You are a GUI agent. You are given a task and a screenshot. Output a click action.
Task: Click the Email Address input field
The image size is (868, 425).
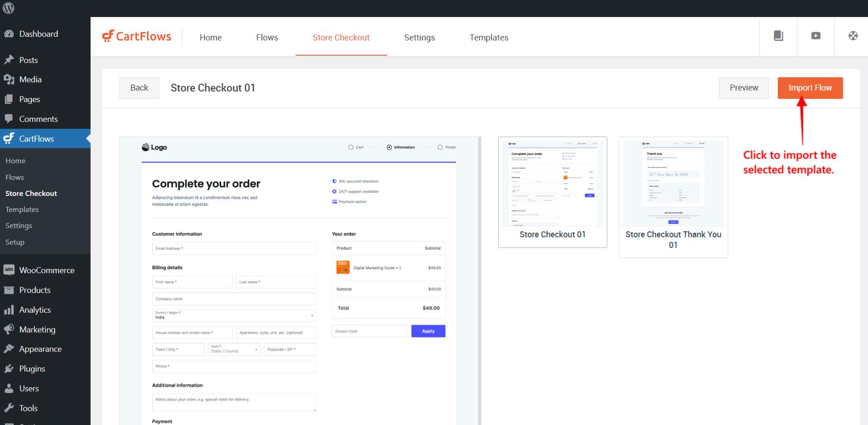[234, 248]
